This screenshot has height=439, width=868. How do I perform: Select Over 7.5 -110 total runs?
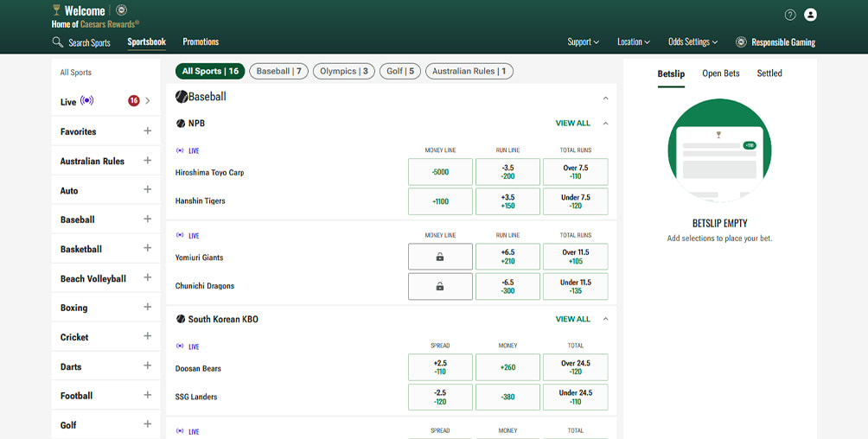pos(575,172)
